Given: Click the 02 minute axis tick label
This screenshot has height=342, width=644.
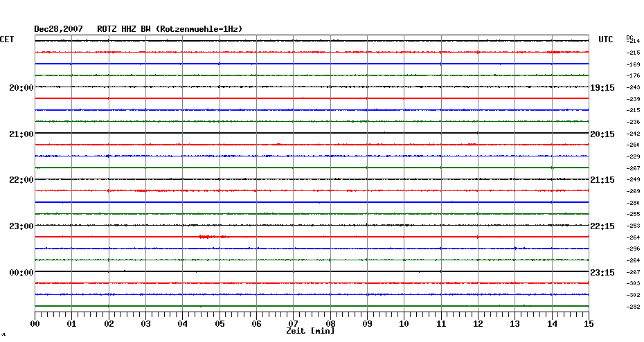Looking at the screenshot, I should 109,324.
